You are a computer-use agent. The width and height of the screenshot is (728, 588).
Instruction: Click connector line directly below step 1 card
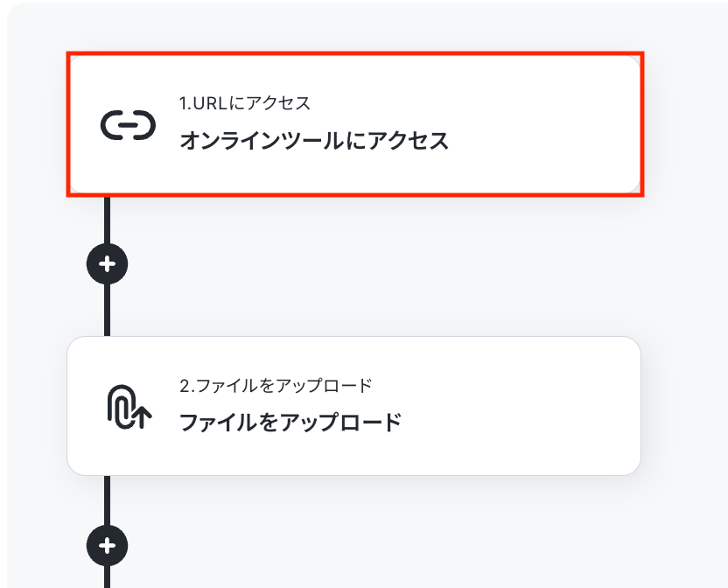108,220
